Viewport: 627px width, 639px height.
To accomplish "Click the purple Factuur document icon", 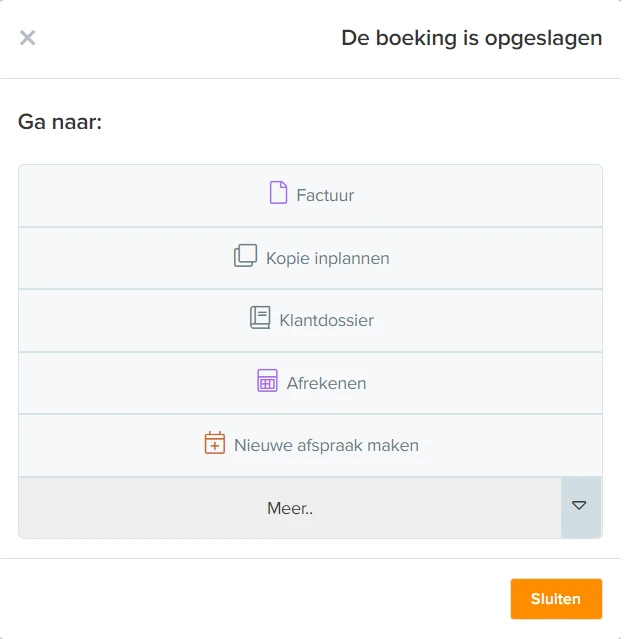I will [x=278, y=192].
